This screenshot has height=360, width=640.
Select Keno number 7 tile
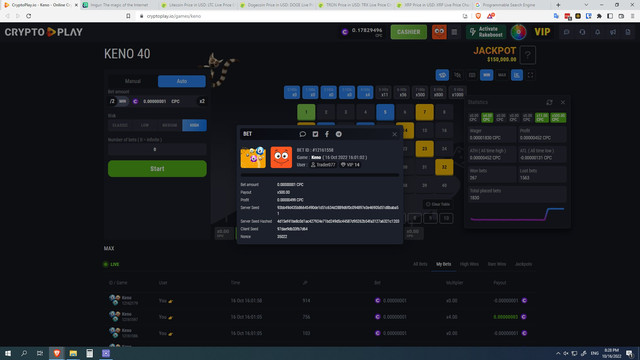click(x=424, y=112)
